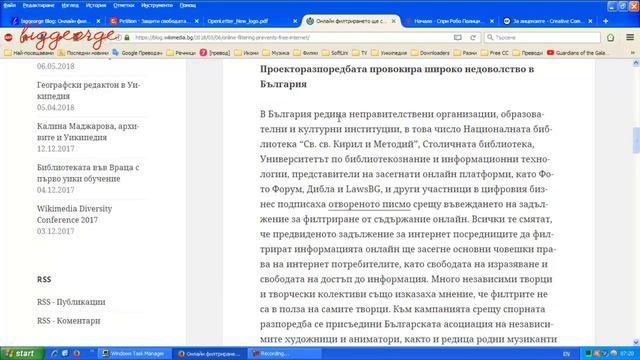Open Free CC bookmarks folder

pyautogui.click(x=495, y=53)
